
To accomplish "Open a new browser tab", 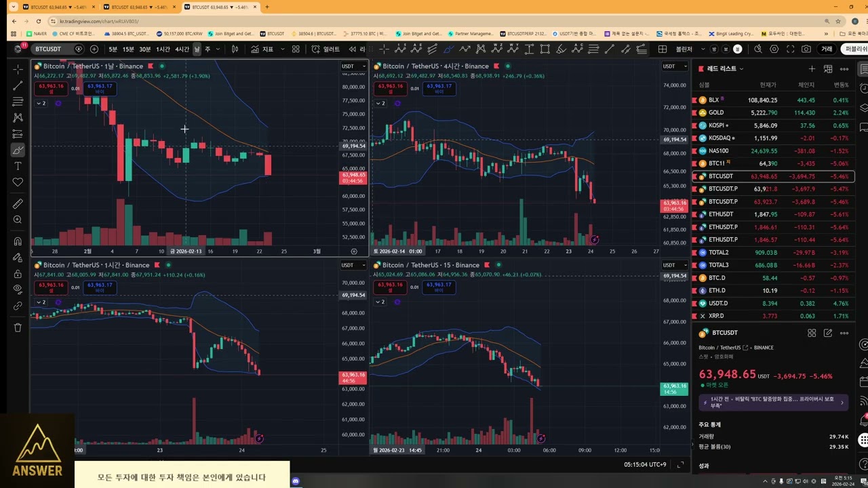I will [x=267, y=7].
